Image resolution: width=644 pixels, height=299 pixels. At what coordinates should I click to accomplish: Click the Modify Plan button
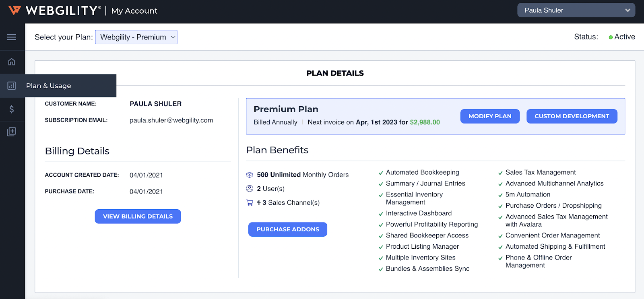[490, 116]
